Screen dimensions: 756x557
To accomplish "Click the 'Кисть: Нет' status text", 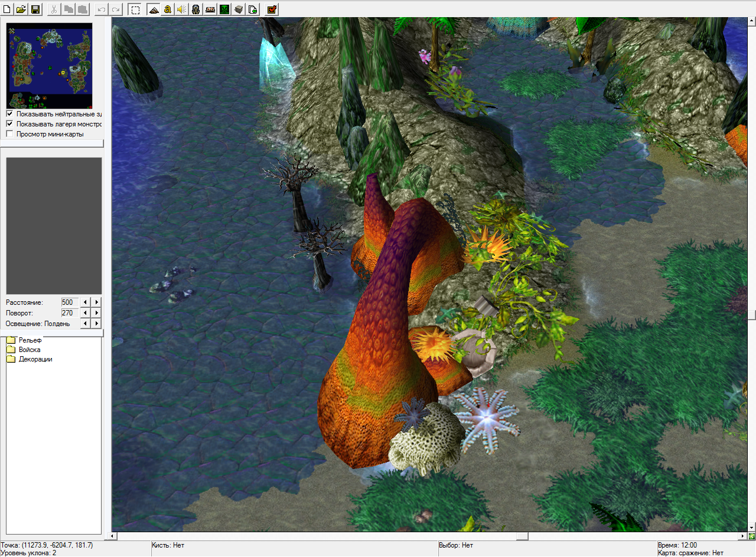I will (168, 545).
